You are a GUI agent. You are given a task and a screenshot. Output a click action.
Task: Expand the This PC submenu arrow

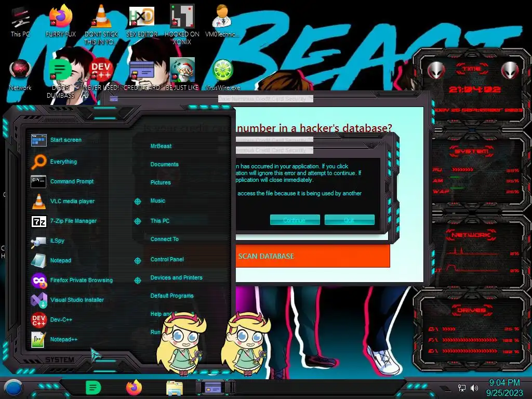coord(137,221)
